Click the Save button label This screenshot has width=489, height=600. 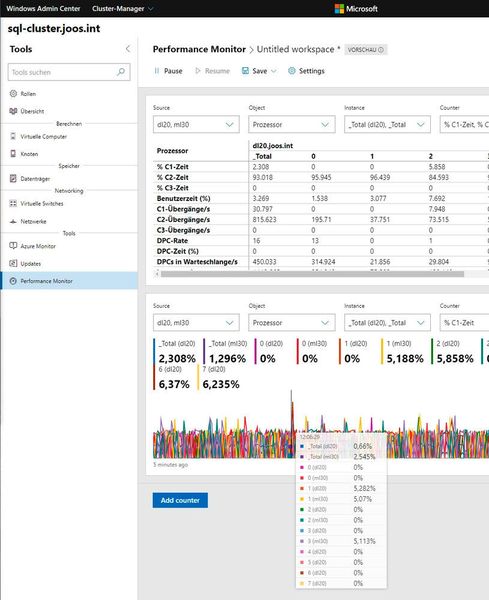[x=259, y=71]
